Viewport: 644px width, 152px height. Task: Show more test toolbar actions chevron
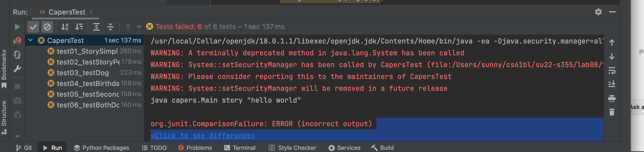point(139,27)
